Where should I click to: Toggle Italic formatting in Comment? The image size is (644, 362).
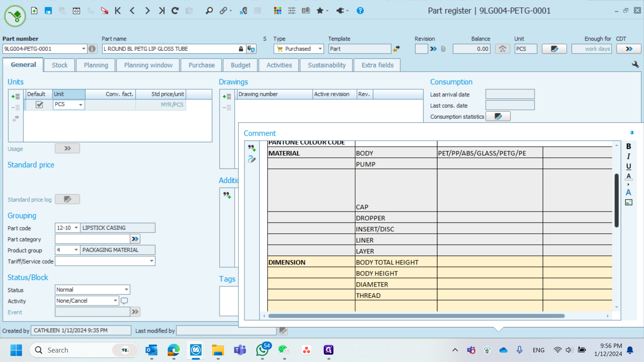point(629,156)
